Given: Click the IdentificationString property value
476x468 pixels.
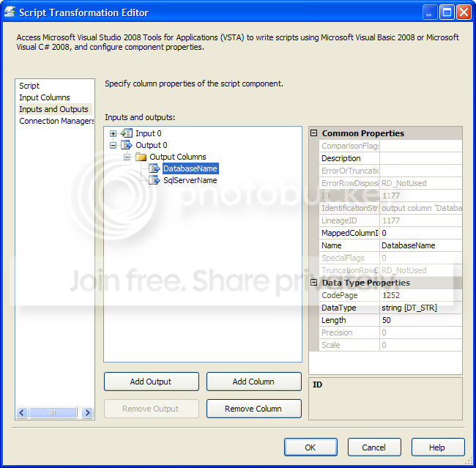Looking at the screenshot, I should click(x=421, y=208).
